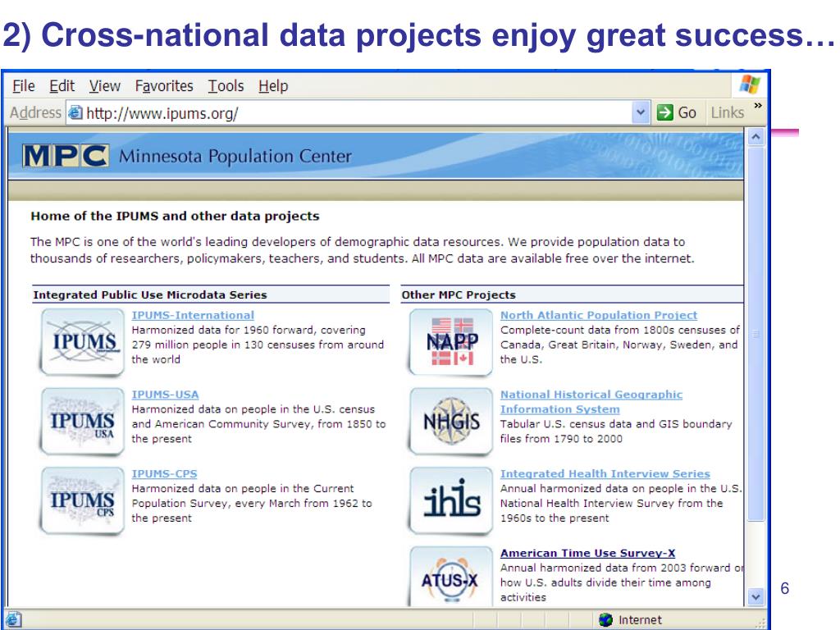Click heading "Home of the IPUMS and other data projects"
The image size is (840, 630).
[x=175, y=216]
